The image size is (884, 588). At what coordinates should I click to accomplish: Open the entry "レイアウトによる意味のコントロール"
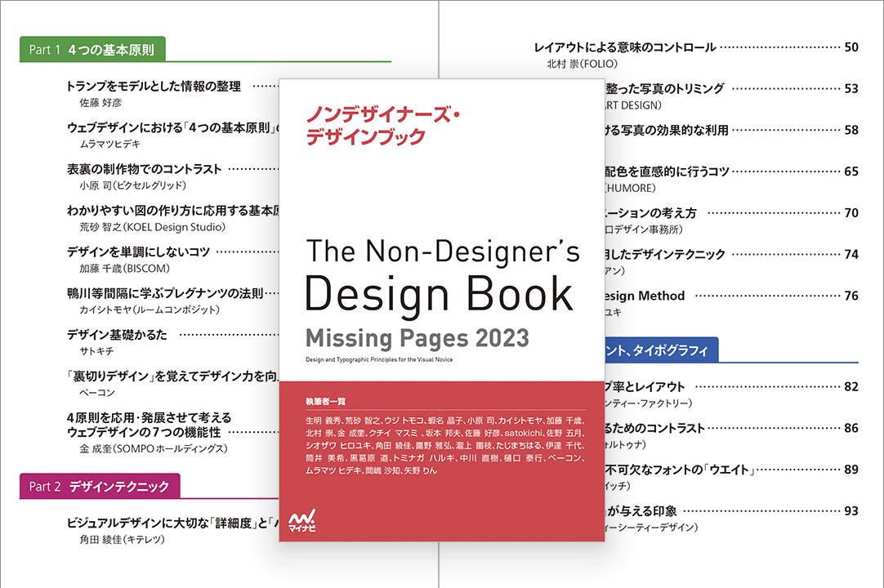tap(625, 47)
